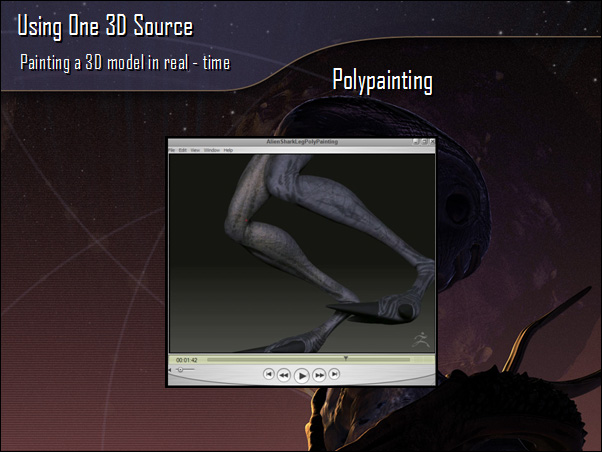Click the playhead marker on the timeline
This screenshot has height=452, width=602.
346,358
